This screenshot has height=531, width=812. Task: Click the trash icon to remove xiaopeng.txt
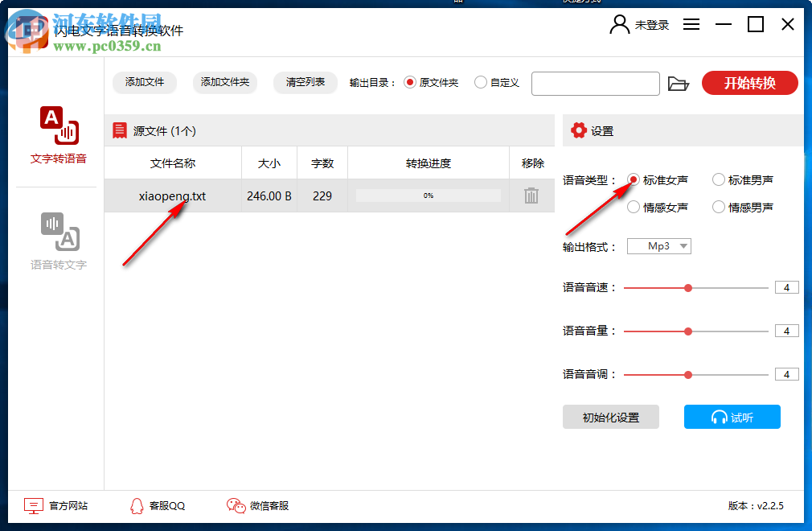(531, 195)
